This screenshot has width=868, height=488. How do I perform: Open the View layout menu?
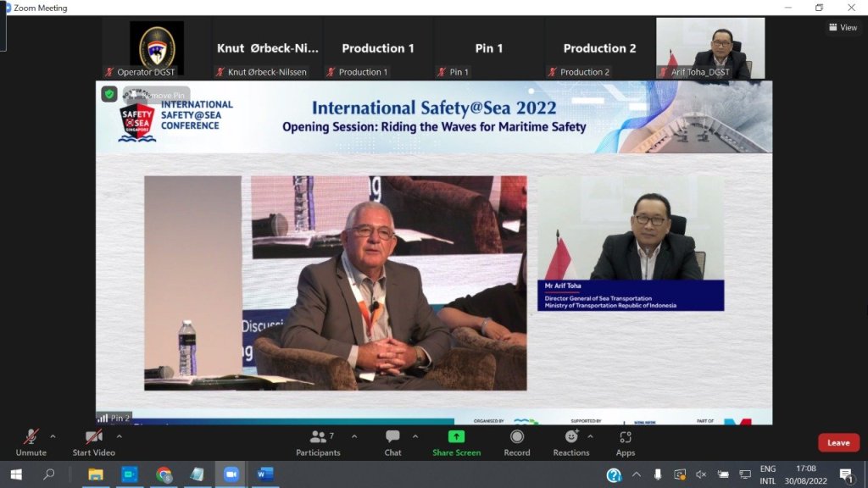(x=843, y=27)
